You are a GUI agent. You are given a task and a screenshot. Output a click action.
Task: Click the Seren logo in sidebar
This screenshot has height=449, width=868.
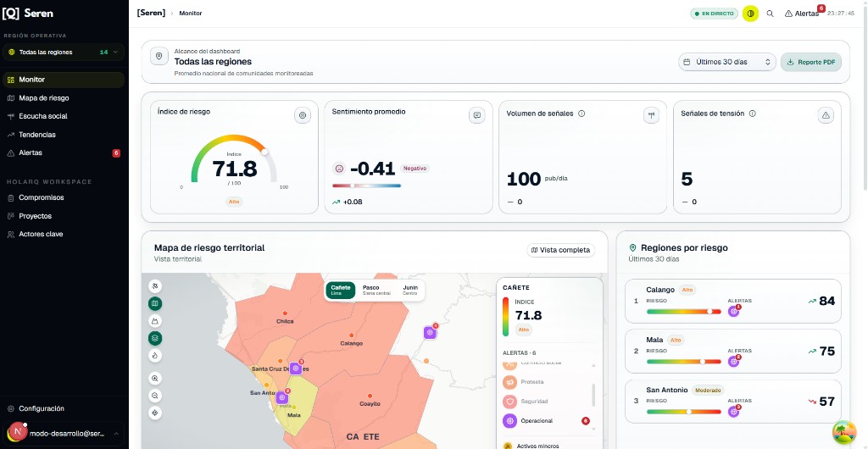28,14
